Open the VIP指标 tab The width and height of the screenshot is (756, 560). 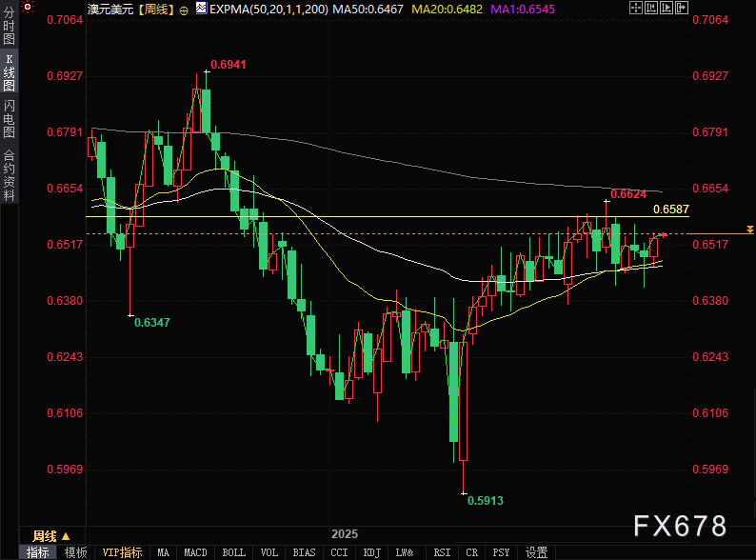pyautogui.click(x=122, y=552)
